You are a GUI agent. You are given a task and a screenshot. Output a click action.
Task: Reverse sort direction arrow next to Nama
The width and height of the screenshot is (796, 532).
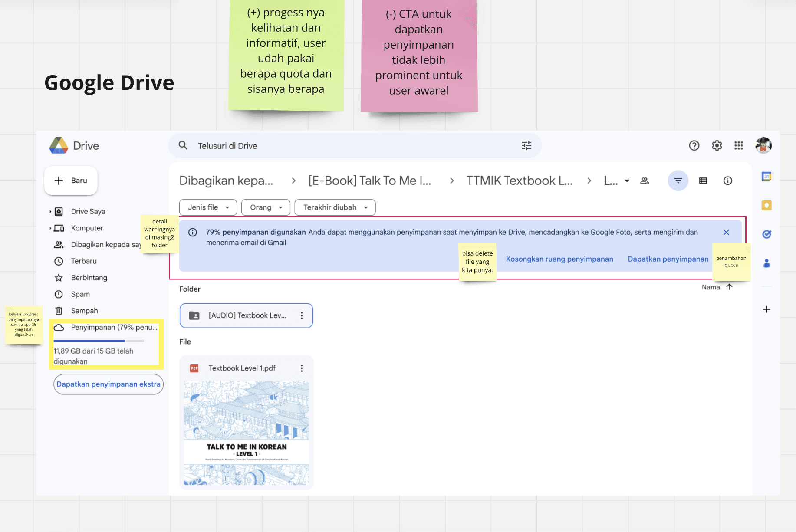[x=730, y=287]
